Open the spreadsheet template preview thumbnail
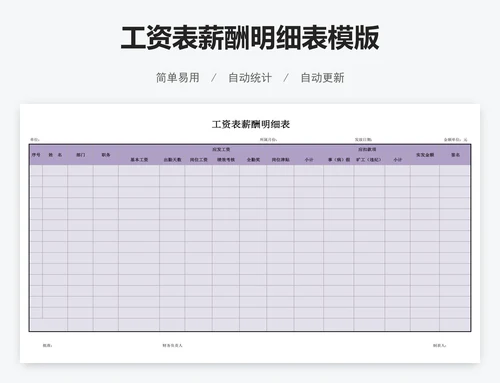The width and height of the screenshot is (500, 383). [x=250, y=233]
